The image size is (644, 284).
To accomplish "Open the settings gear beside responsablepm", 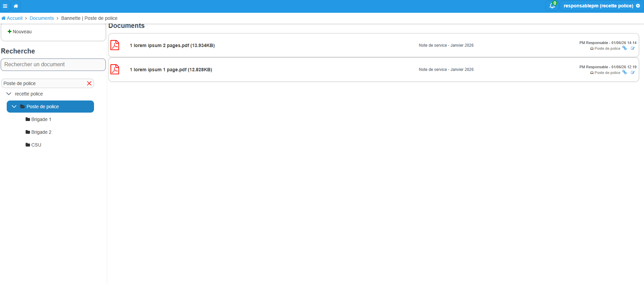I will (638, 6).
